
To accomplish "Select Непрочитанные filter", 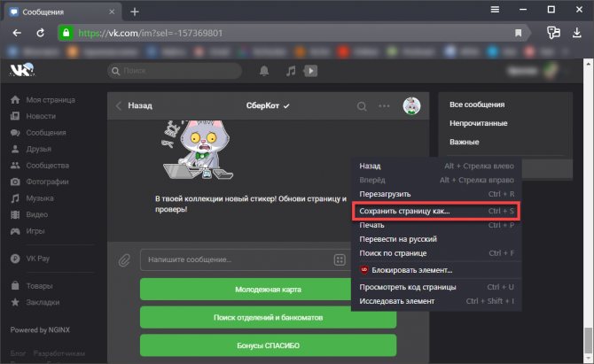I will click(x=478, y=123).
